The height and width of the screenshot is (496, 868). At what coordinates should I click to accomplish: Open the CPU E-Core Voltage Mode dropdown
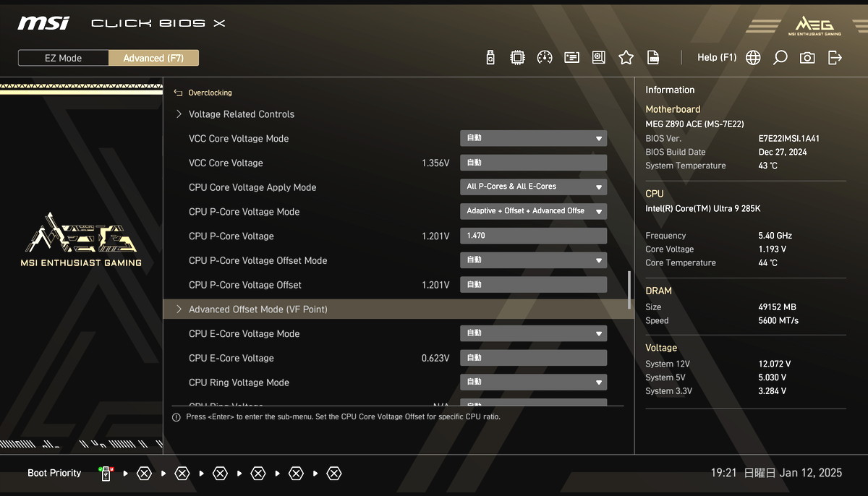click(x=534, y=333)
